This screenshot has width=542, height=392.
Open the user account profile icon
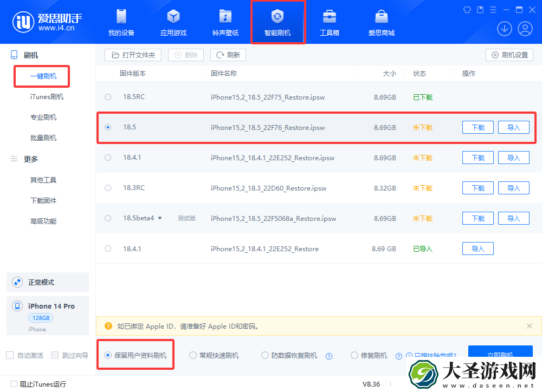pyautogui.click(x=525, y=29)
